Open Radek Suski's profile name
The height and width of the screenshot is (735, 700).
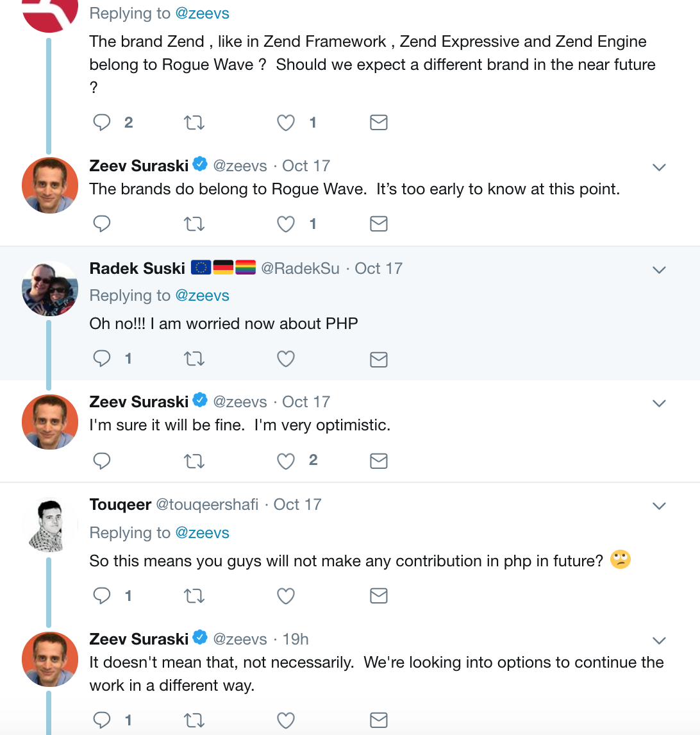[137, 268]
